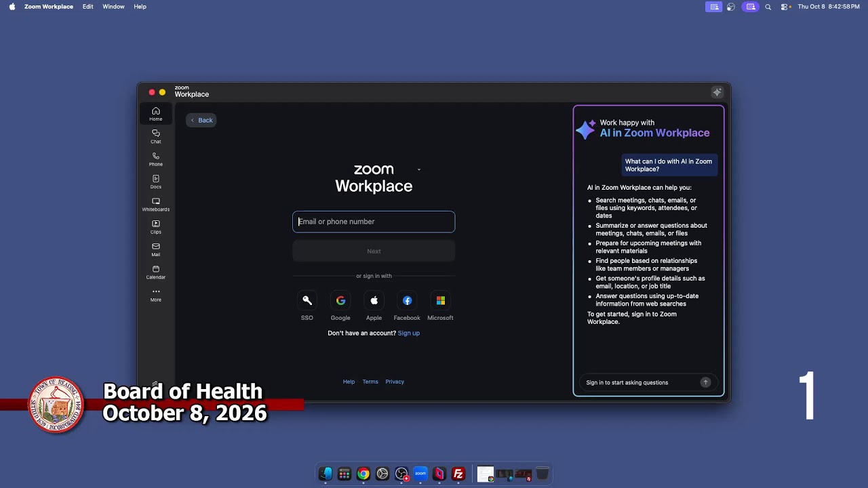Open Calendar in the Zoom sidebar
Image resolution: width=868 pixels, height=488 pixels.
tap(156, 272)
